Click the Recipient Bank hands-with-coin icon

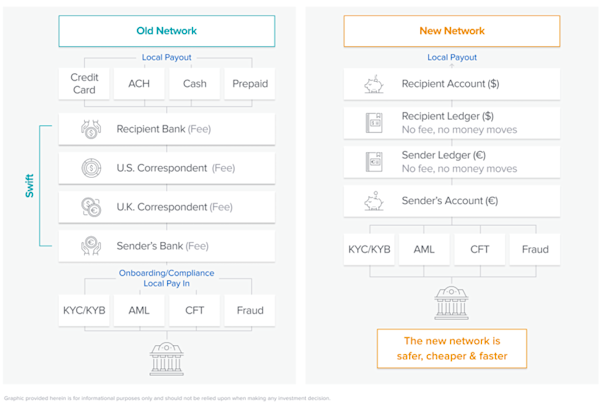91,129
